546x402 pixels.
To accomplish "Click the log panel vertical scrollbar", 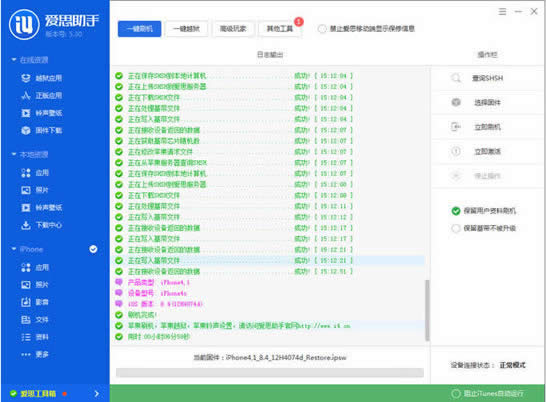I will click(427, 310).
